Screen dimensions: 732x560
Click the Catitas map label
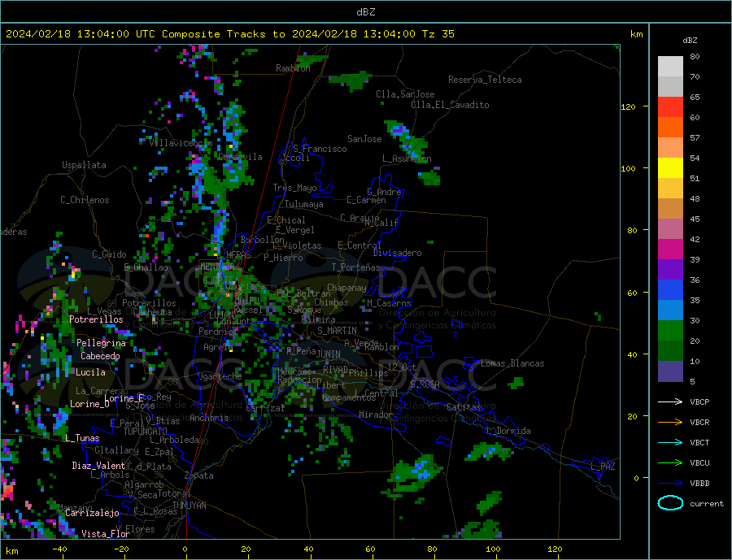pyautogui.click(x=464, y=407)
